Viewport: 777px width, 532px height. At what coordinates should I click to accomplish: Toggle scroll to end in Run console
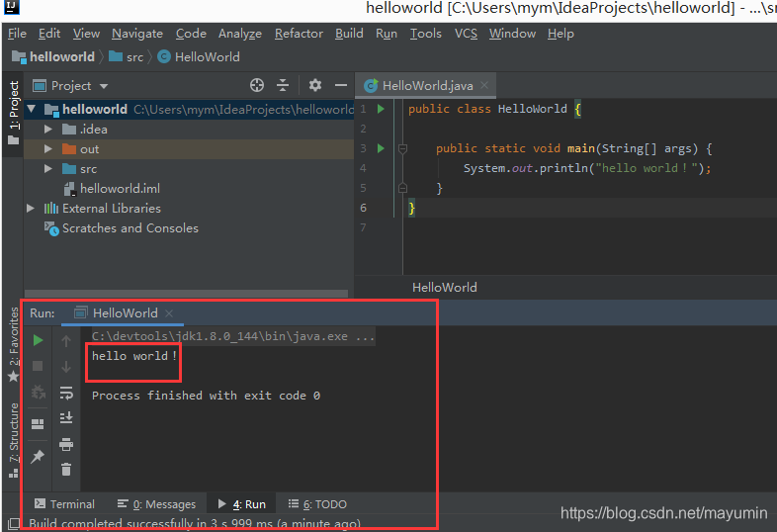(x=66, y=417)
